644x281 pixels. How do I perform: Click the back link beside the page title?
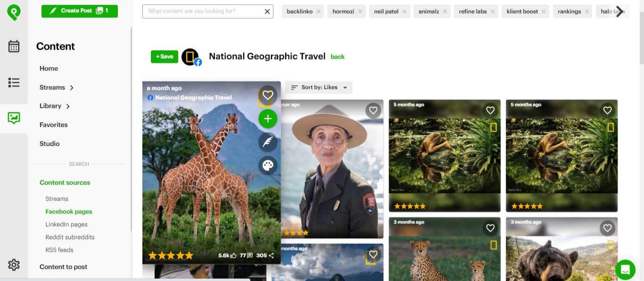point(338,57)
